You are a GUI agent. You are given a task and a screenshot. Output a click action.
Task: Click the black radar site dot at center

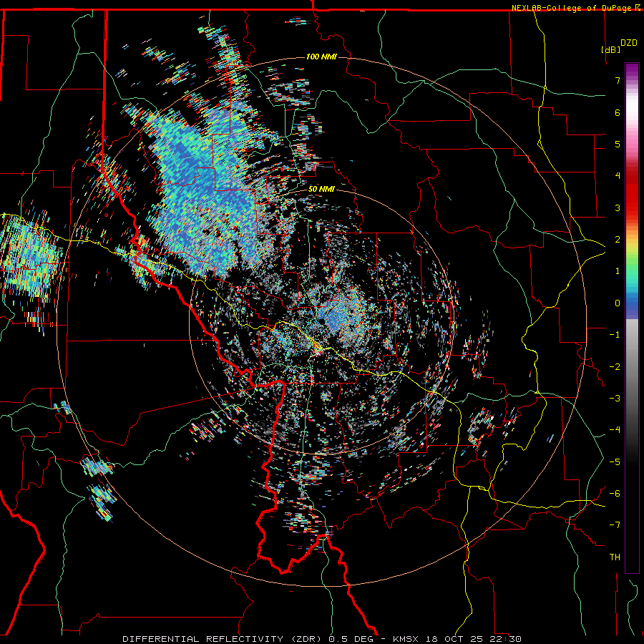click(x=321, y=321)
